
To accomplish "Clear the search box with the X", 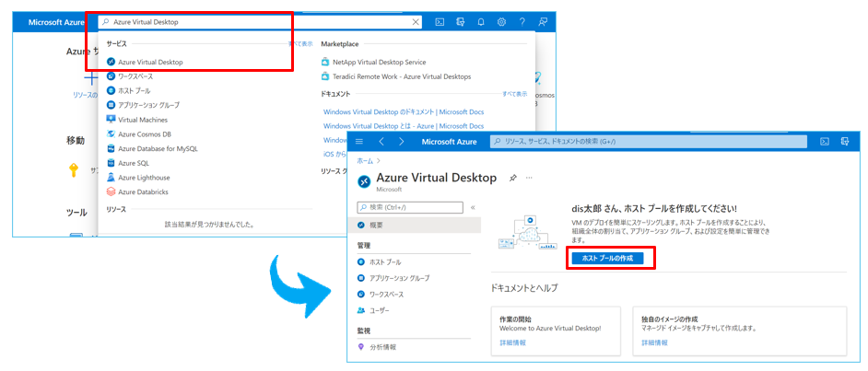I will point(416,22).
